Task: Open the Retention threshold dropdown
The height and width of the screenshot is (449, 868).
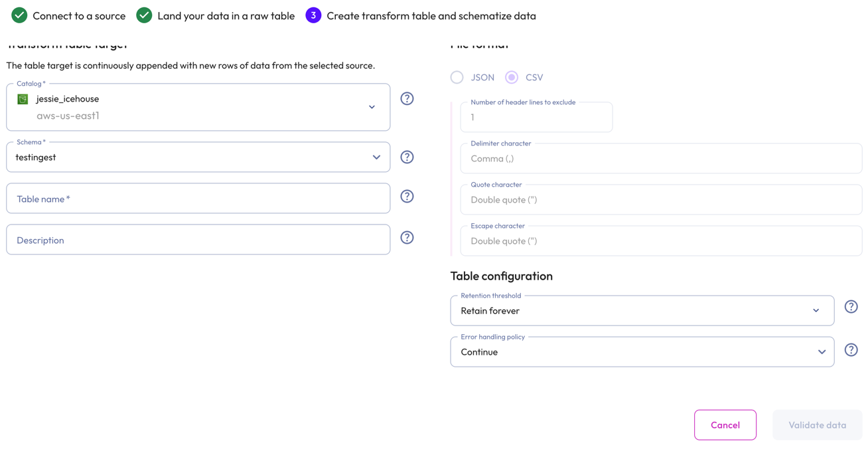Action: tap(817, 310)
